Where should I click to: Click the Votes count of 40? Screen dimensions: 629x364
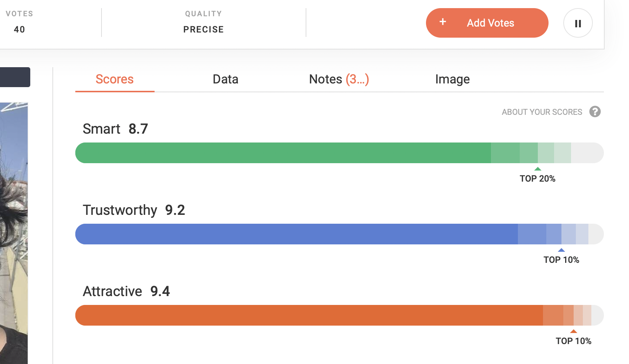(19, 30)
